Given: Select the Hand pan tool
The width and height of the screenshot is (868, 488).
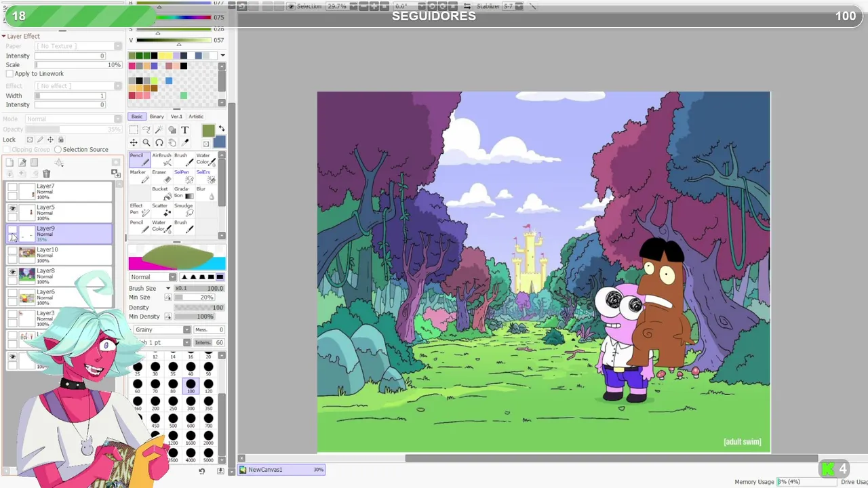Looking at the screenshot, I should pyautogui.click(x=172, y=142).
